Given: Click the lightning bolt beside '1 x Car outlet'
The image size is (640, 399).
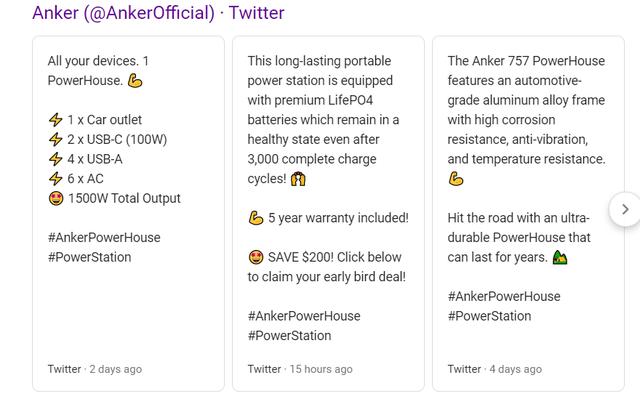Looking at the screenshot, I should click(56, 120).
